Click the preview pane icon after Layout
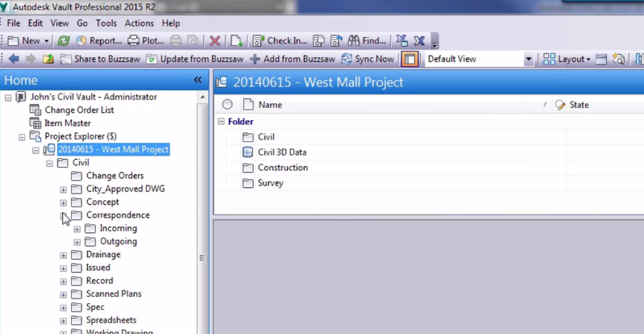644x334 pixels. coord(601,59)
